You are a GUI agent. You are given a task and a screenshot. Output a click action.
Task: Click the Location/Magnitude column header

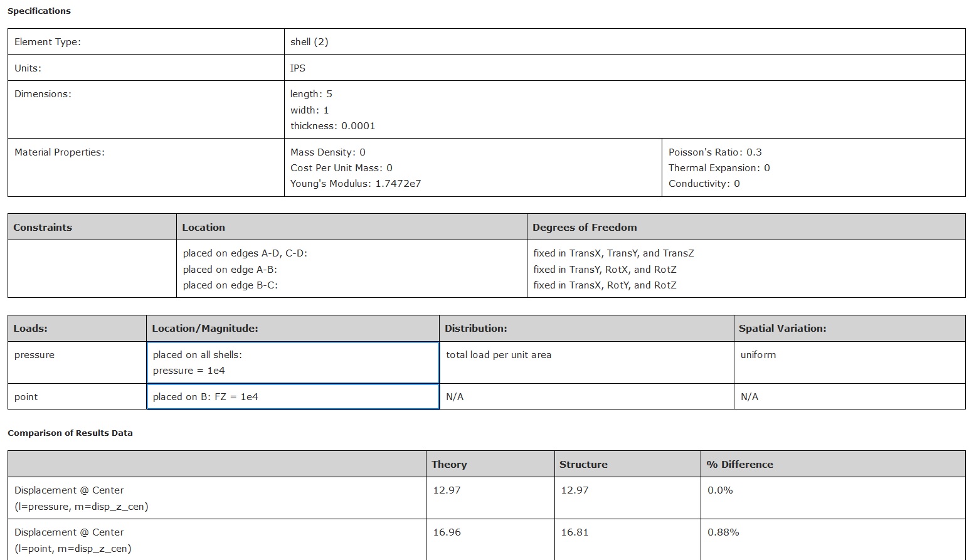click(204, 329)
